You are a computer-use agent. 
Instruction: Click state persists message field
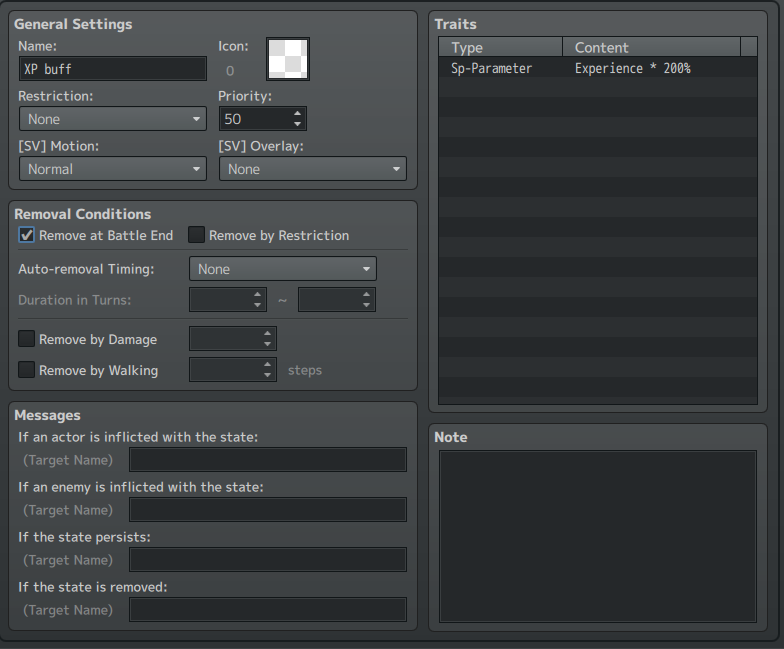point(268,560)
